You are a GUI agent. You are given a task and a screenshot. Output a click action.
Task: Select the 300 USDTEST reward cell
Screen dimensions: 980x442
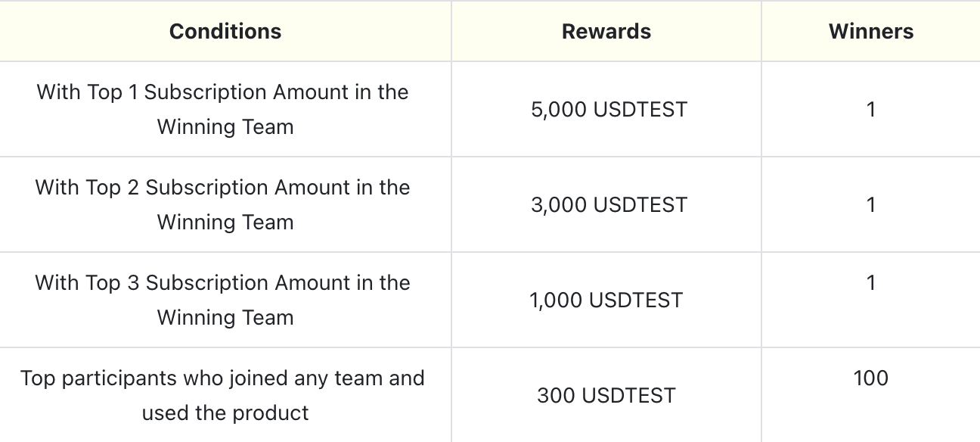tap(606, 395)
